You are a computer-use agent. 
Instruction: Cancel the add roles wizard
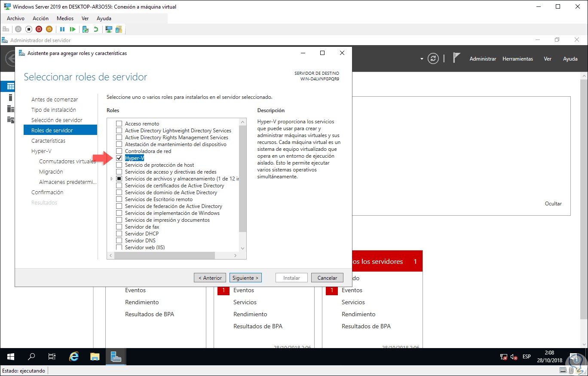(327, 278)
